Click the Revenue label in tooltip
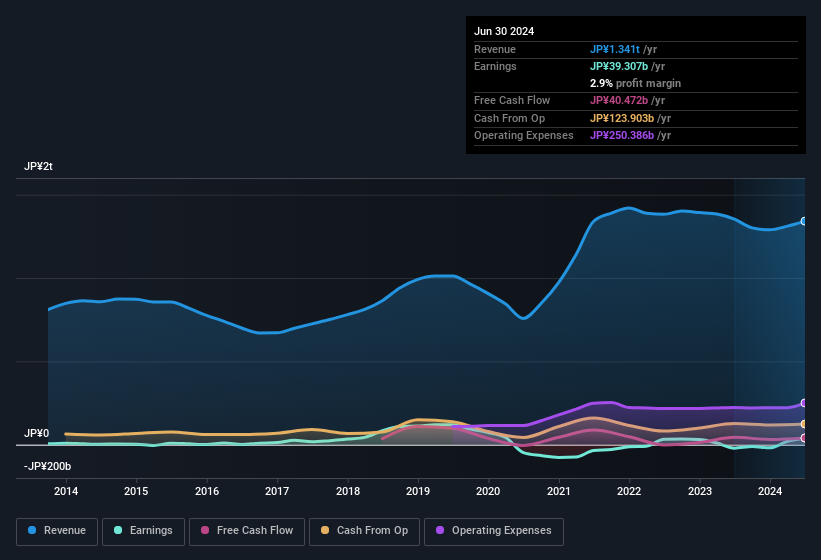This screenshot has width=821, height=560. point(495,49)
